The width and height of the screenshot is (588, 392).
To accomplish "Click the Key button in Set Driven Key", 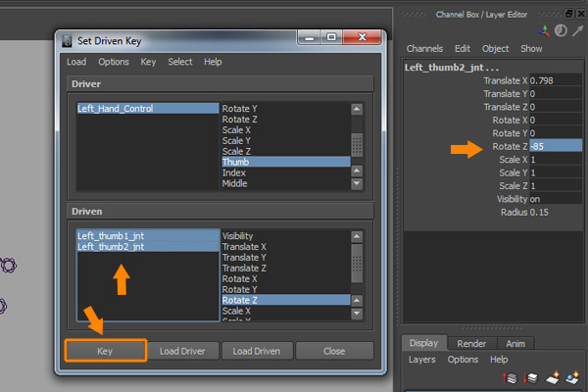I will point(106,351).
